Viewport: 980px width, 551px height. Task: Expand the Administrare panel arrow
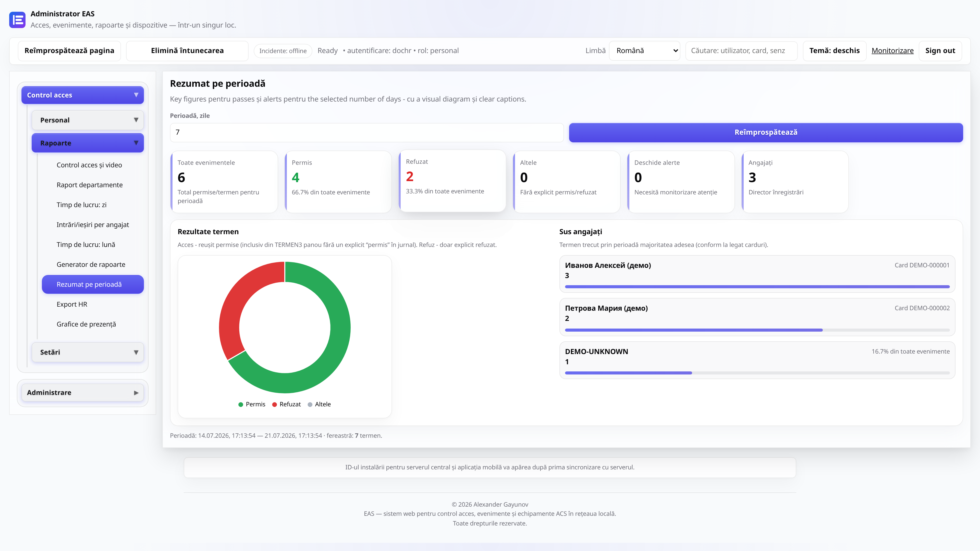(x=136, y=393)
